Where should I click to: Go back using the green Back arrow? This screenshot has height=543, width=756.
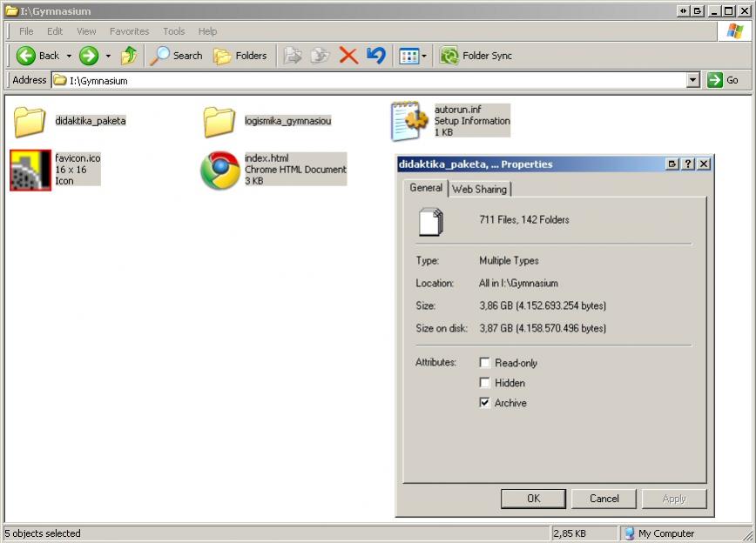(26, 56)
